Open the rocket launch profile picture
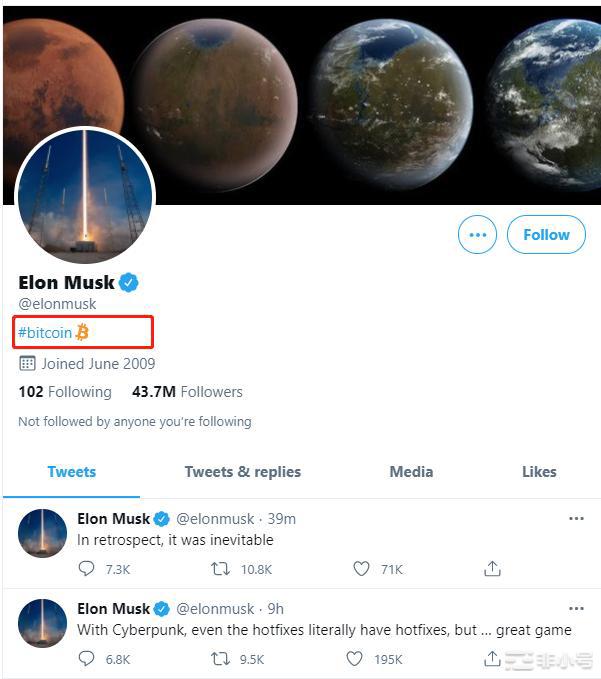The height and width of the screenshot is (679, 601). [85, 196]
